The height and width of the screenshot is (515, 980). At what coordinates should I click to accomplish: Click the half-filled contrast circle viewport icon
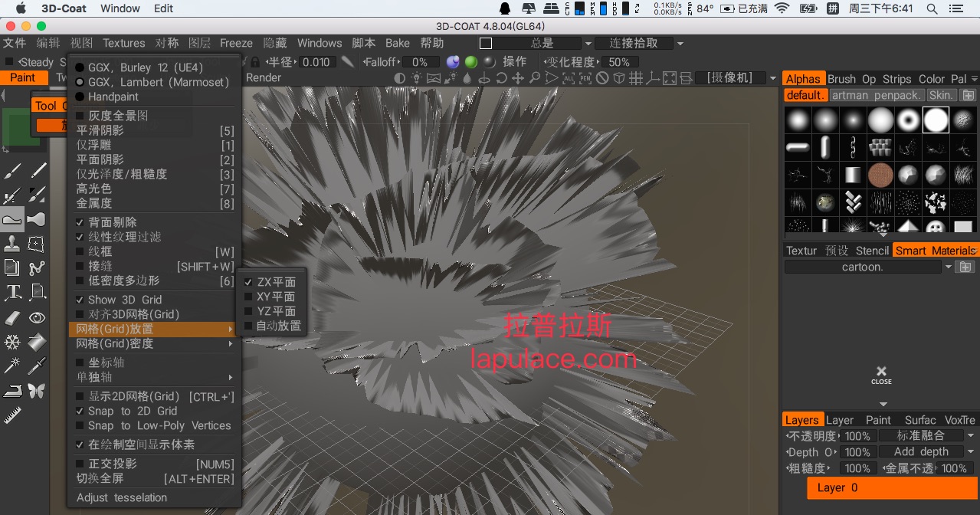[400, 78]
